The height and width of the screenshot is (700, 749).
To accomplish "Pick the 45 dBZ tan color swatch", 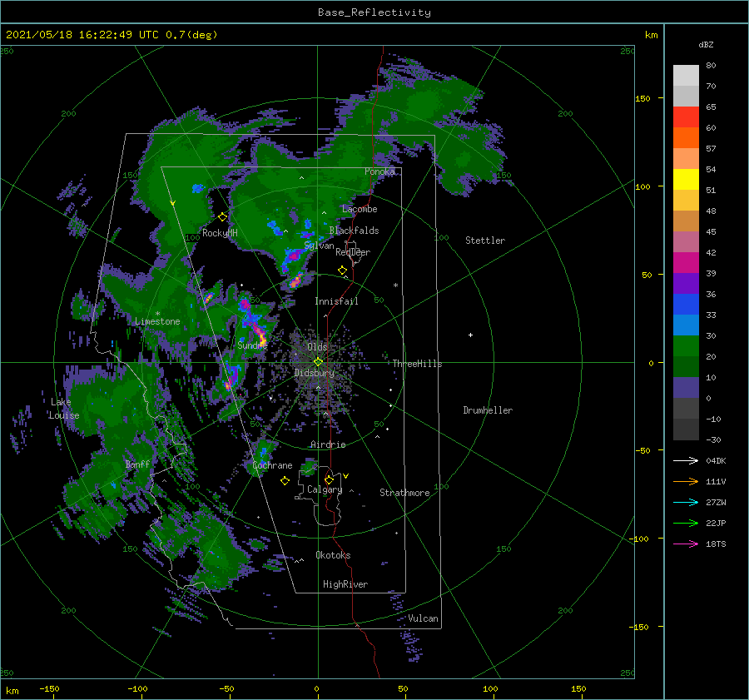I will tap(686, 221).
